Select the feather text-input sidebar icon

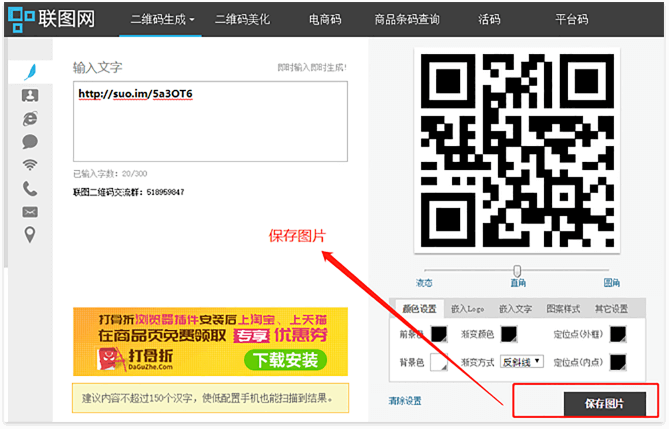coord(30,72)
